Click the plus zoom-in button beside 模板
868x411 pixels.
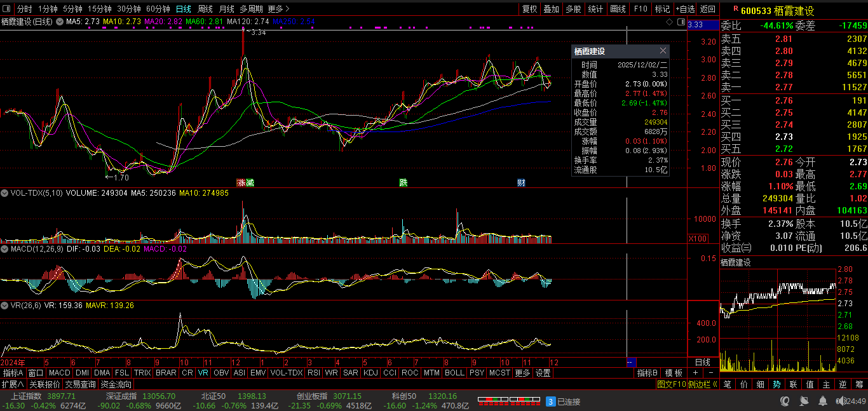coord(696,373)
